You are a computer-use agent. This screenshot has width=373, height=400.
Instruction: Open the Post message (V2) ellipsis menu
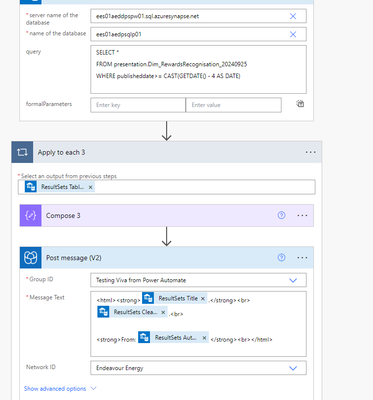click(302, 257)
